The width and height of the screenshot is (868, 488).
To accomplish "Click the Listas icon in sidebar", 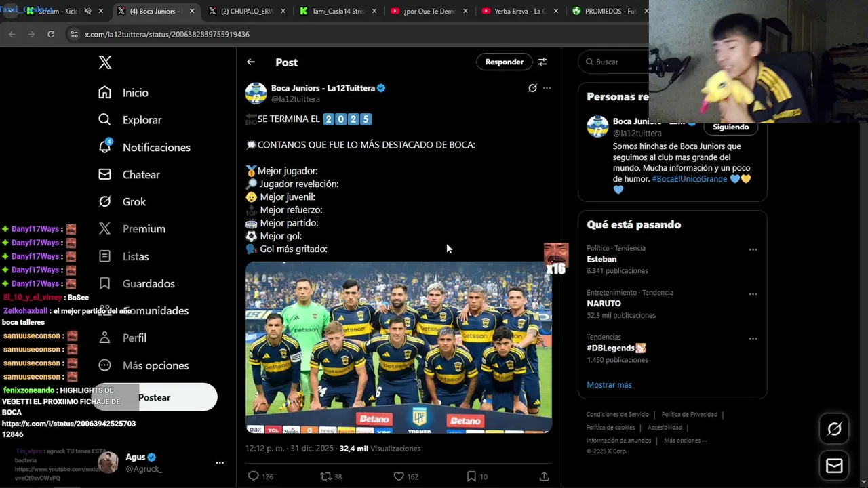I will (x=104, y=256).
